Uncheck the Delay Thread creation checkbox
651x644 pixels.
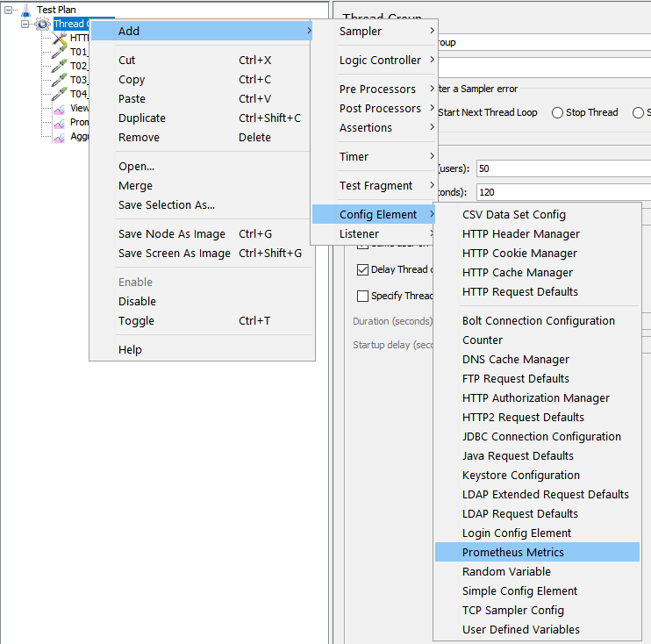click(362, 270)
